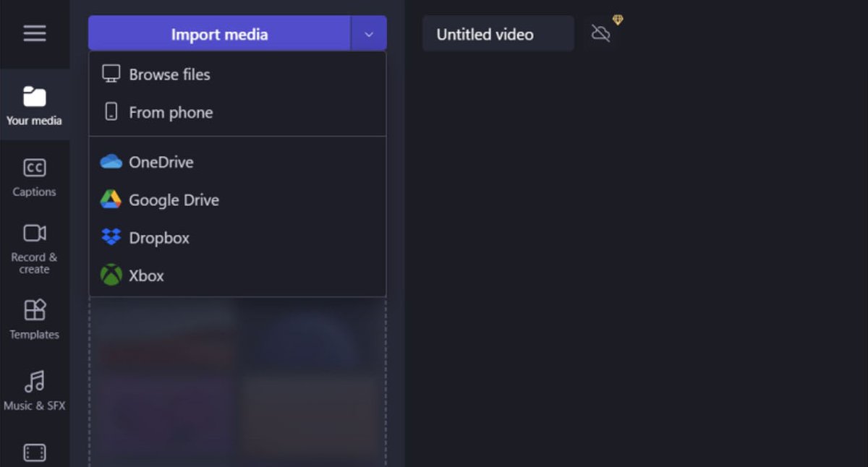Import from Google Drive
The image size is (868, 467).
(x=237, y=200)
